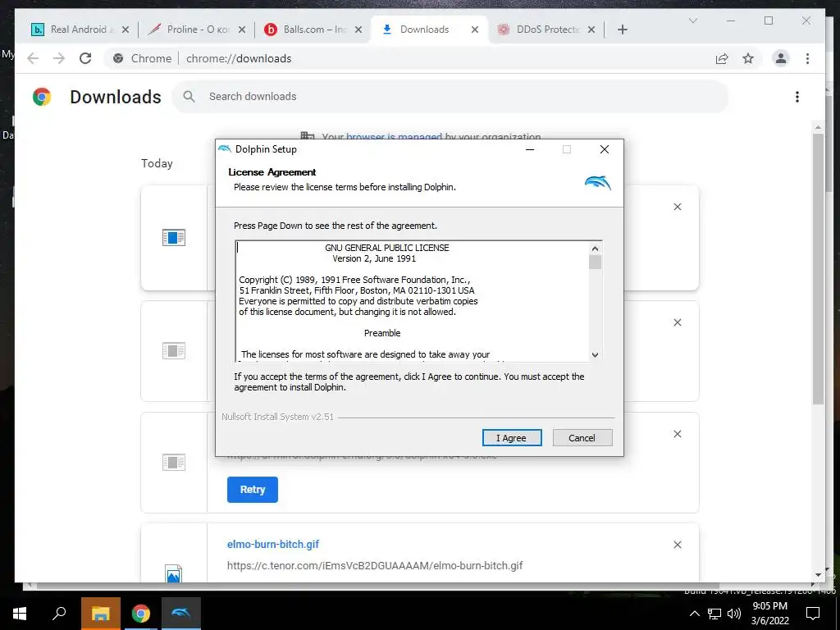Close the Balls.com tab
The image size is (840, 630).
coord(358,30)
